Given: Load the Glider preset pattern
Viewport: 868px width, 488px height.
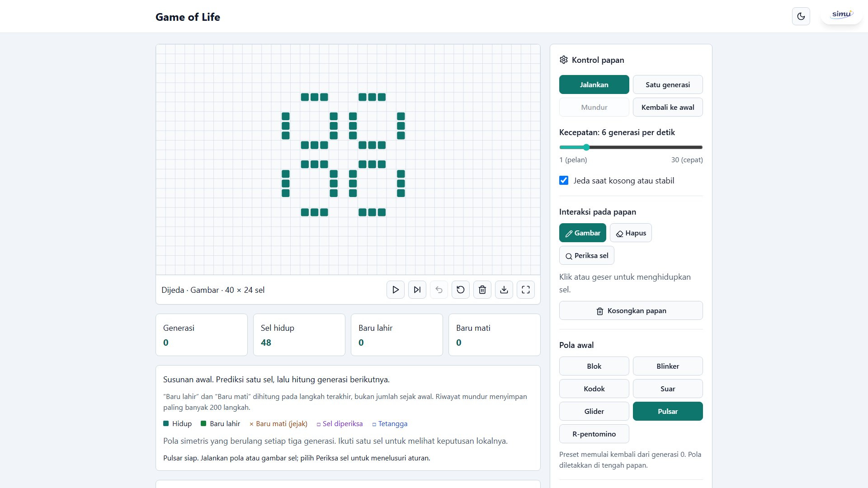Looking at the screenshot, I should pos(594,411).
